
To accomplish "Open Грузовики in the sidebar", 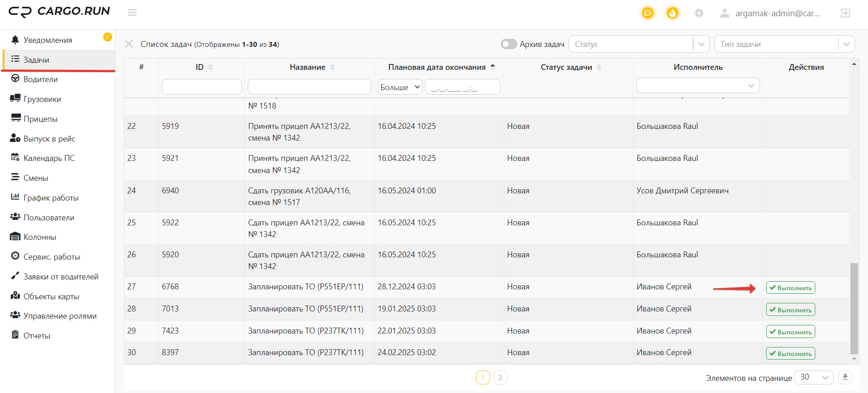I will (42, 99).
